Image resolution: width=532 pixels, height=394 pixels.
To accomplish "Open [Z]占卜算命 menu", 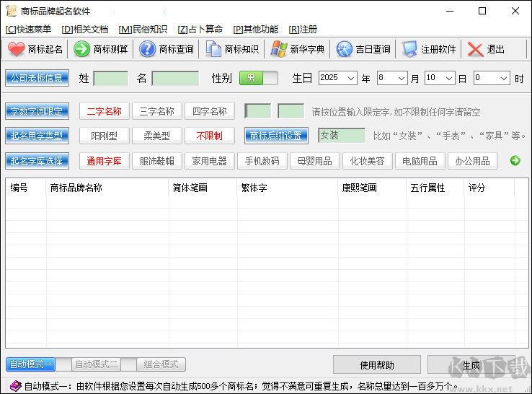I will click(x=200, y=29).
